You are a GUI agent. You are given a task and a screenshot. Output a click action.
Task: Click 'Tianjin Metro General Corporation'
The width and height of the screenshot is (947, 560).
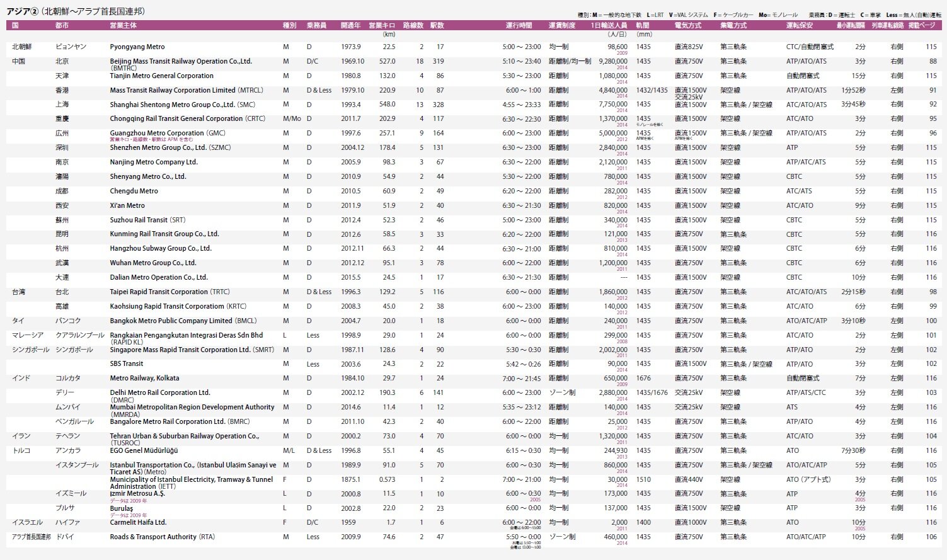coord(162,76)
